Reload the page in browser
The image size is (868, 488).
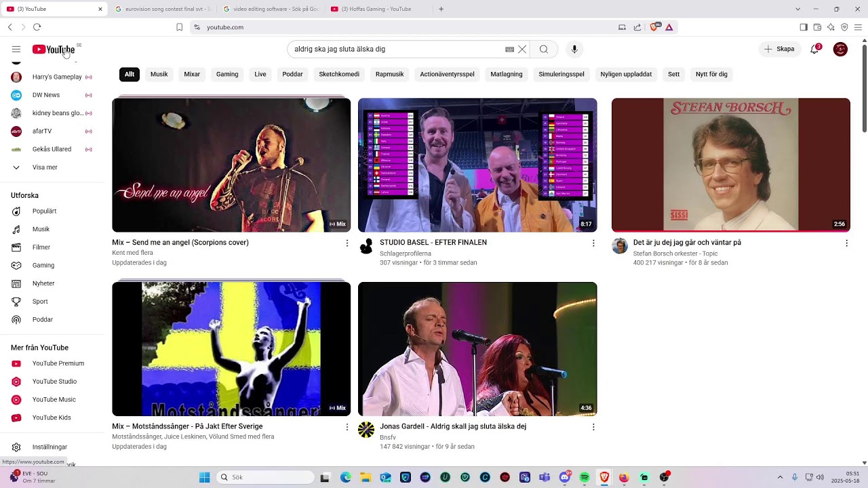[37, 27]
